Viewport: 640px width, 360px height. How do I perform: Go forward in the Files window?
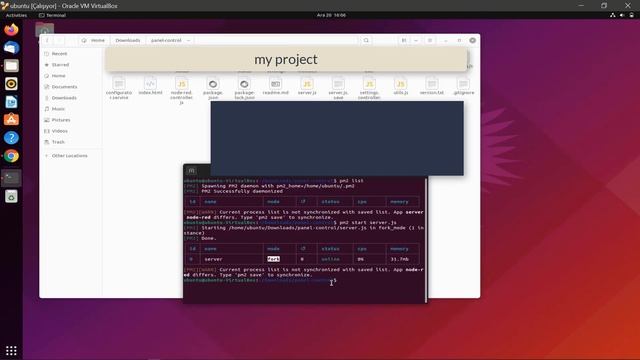60,40
